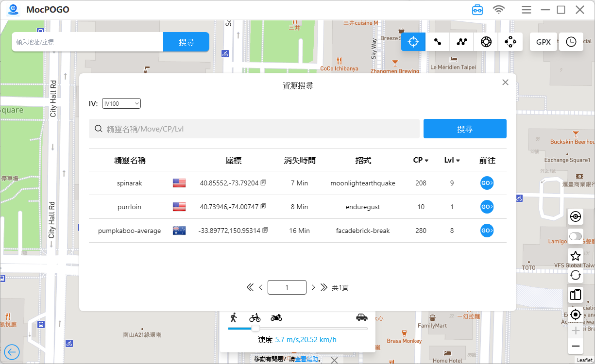This screenshot has height=364, width=595.
Task: Select the two-spot route mode icon
Action: (438, 42)
